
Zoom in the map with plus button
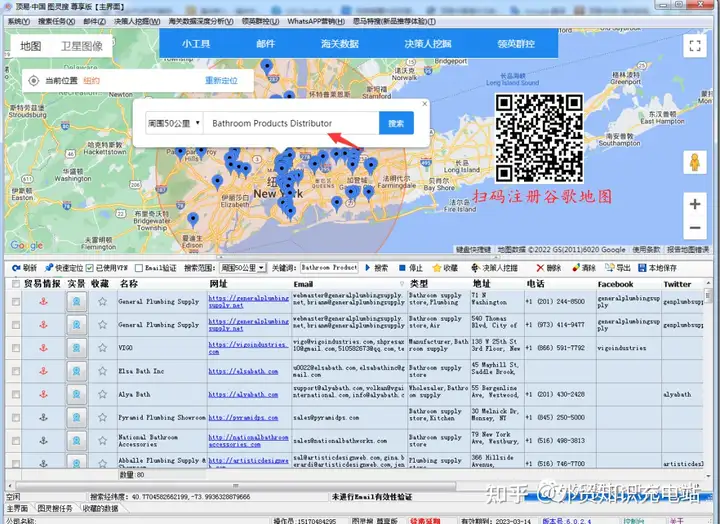(x=695, y=204)
